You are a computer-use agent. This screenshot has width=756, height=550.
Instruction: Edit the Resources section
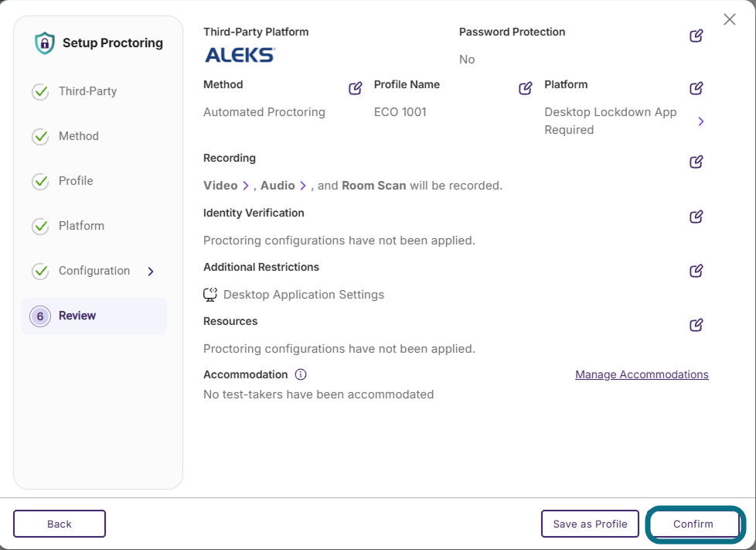coord(696,325)
